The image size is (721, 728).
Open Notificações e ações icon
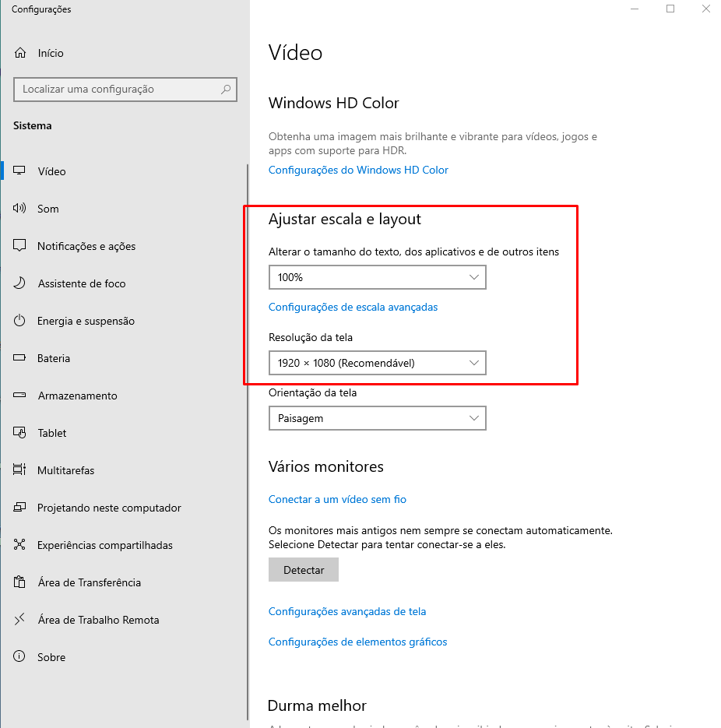click(x=20, y=246)
